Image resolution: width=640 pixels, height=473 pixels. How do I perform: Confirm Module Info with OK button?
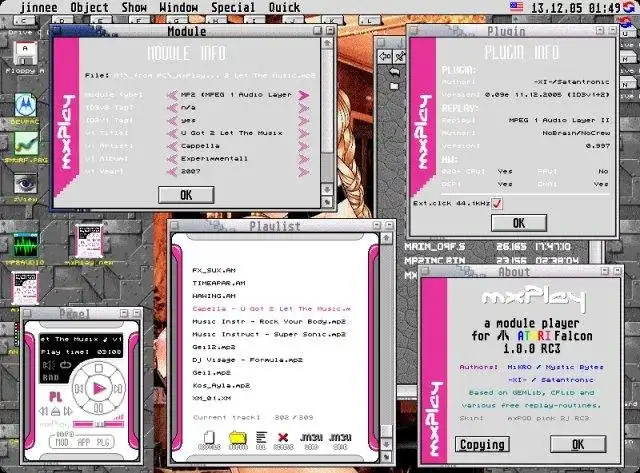click(x=186, y=195)
